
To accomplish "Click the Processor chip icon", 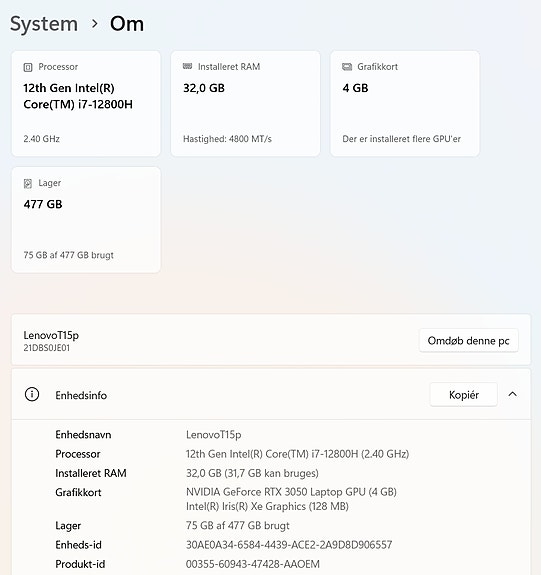I will (28, 67).
